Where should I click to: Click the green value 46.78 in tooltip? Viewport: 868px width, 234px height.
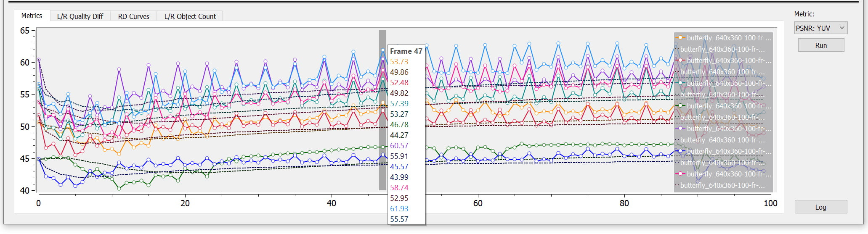pos(399,125)
